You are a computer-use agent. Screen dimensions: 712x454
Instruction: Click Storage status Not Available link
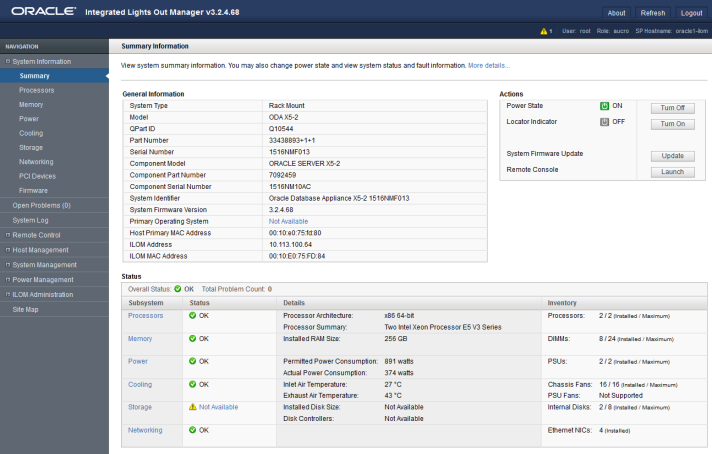[218, 407]
